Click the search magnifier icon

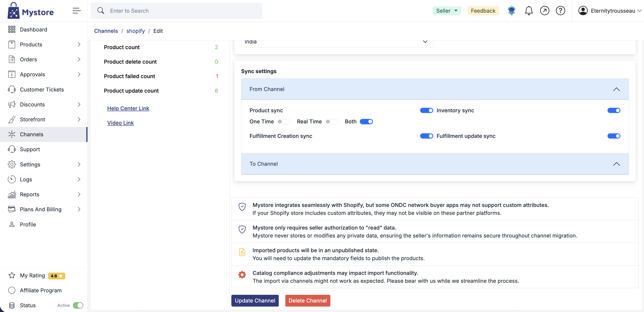(x=101, y=11)
